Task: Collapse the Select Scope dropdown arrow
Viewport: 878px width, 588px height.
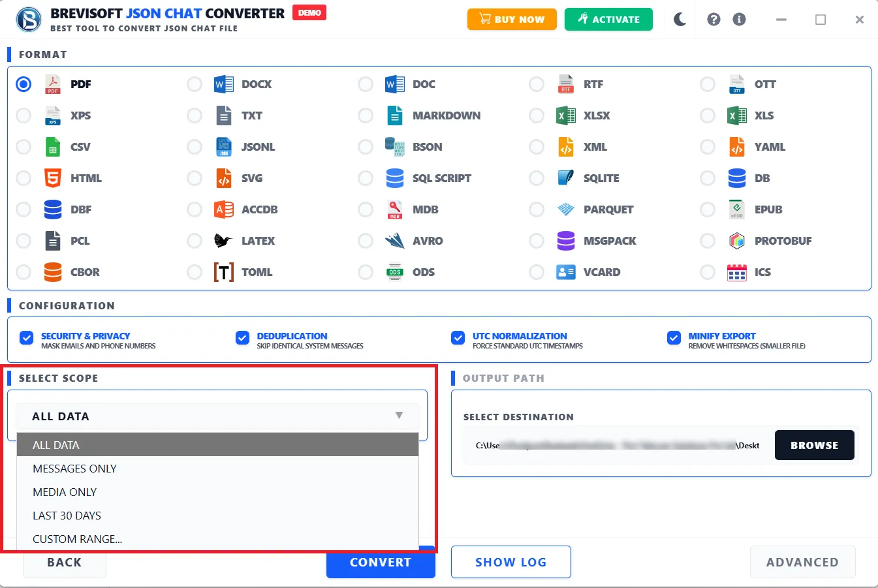Action: pos(399,415)
